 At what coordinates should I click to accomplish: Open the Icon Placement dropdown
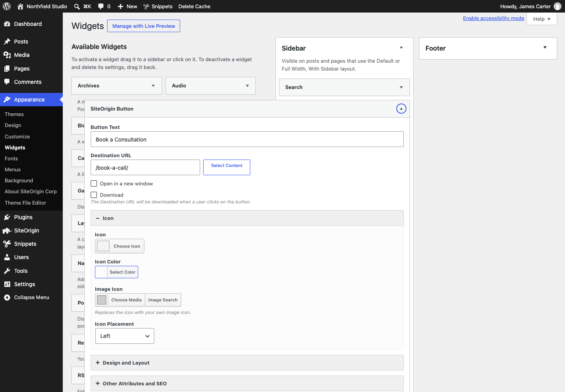coord(125,336)
